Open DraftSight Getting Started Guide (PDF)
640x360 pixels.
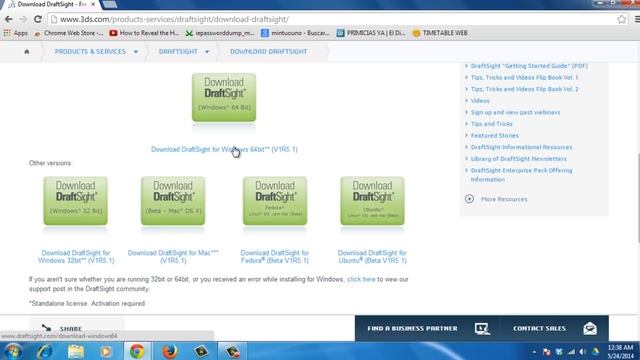tap(529, 66)
